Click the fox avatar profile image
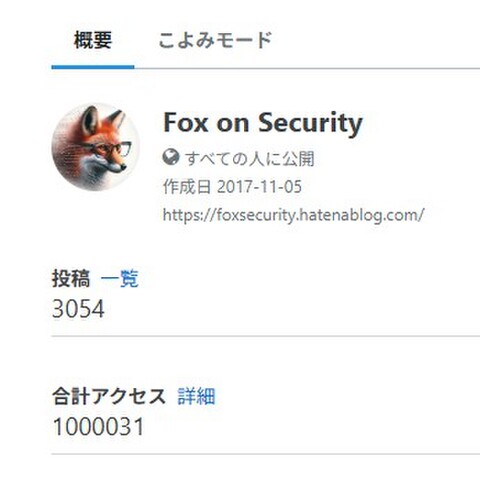480x481 pixels. click(x=95, y=147)
